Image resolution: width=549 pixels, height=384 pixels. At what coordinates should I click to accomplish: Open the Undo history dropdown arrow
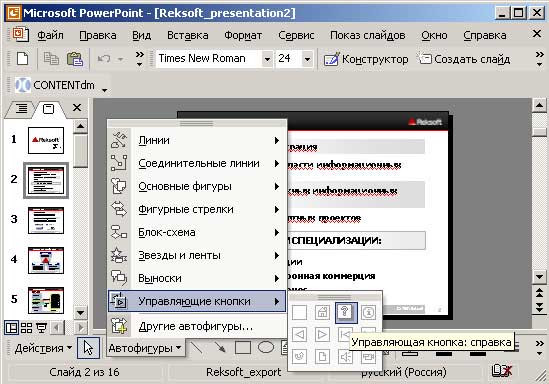(120, 59)
